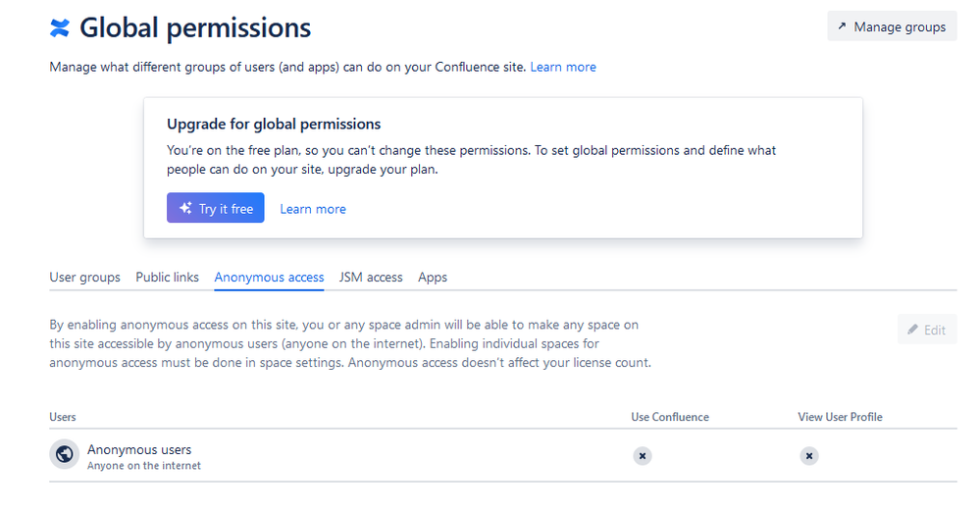The width and height of the screenshot is (980, 513).
Task: Click the Anonymous users row label
Action: pyautogui.click(x=139, y=450)
